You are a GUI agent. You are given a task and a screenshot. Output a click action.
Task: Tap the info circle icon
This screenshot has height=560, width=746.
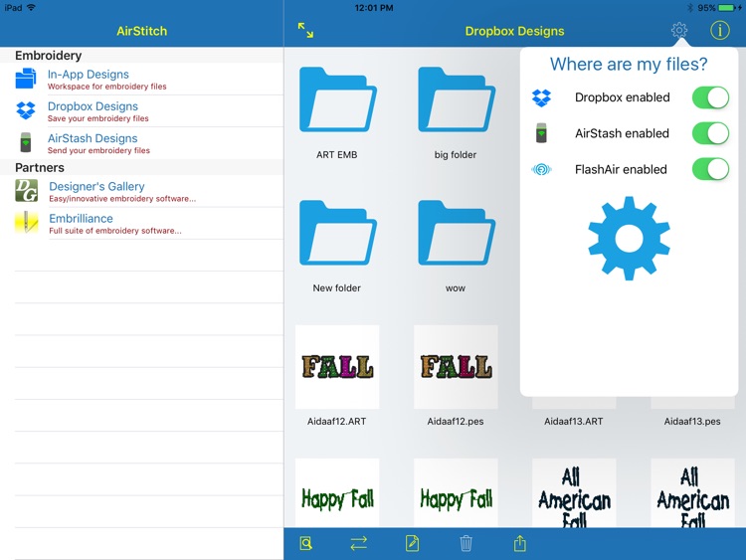[x=719, y=31]
